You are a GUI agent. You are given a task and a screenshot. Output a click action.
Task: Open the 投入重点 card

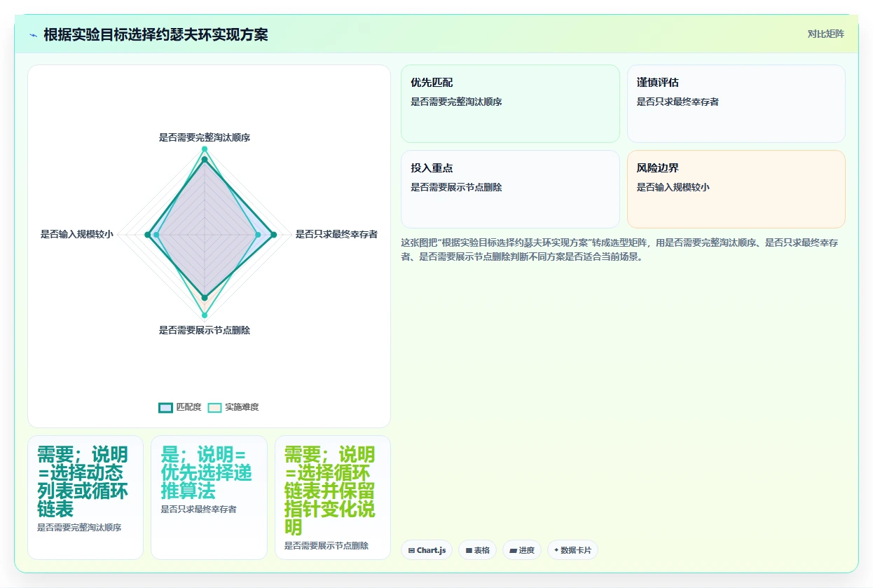coord(510,189)
